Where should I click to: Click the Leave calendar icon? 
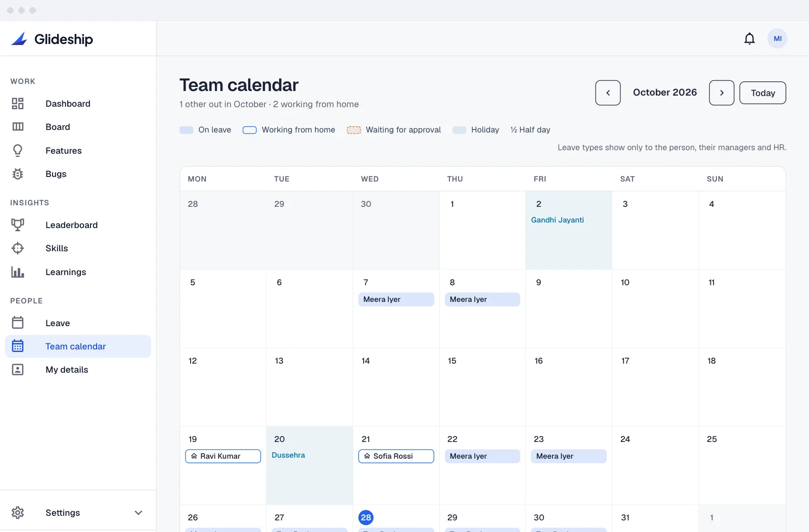click(x=18, y=323)
